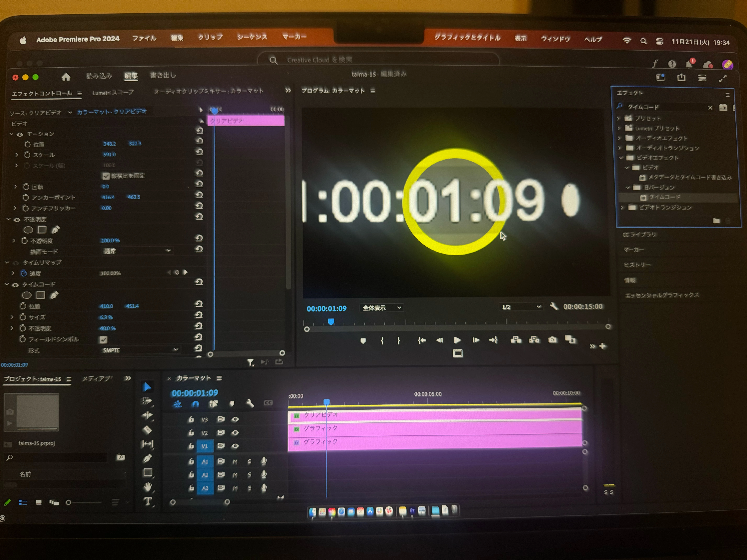Click the 書き出し workspace button

coord(163,75)
